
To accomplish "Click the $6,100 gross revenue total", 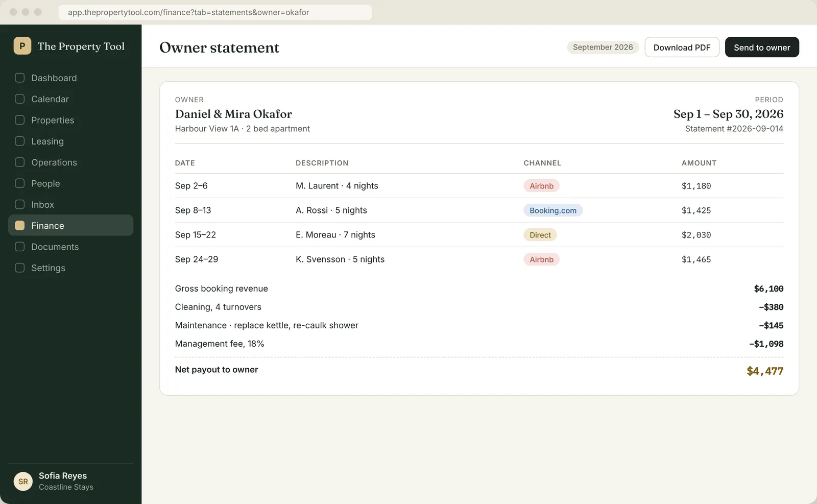I will point(768,289).
